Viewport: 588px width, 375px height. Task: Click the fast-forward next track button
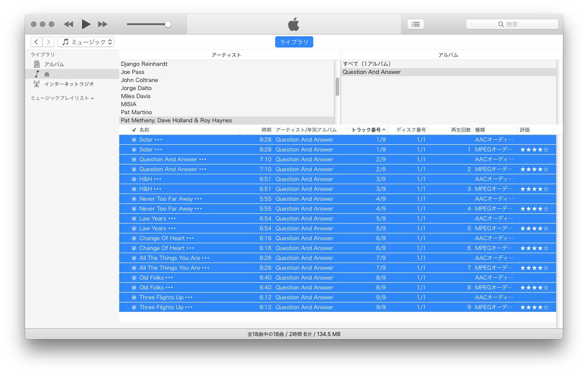coord(103,24)
